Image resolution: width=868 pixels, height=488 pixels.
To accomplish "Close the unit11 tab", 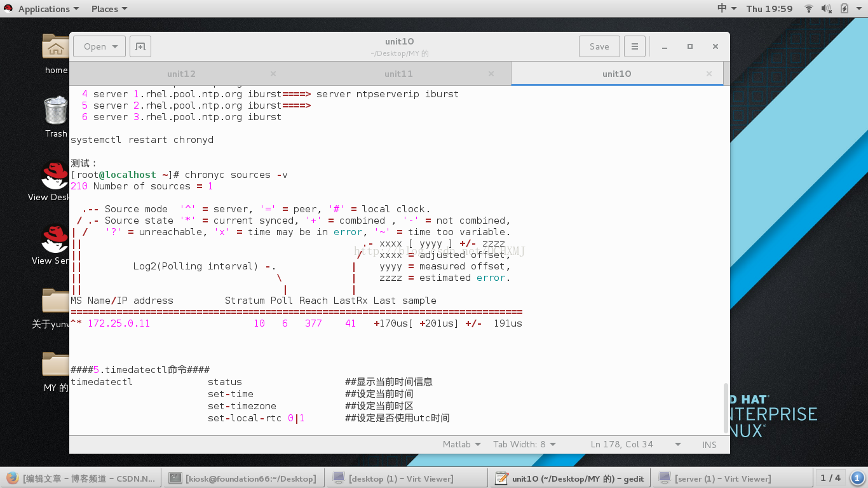I will coord(491,74).
